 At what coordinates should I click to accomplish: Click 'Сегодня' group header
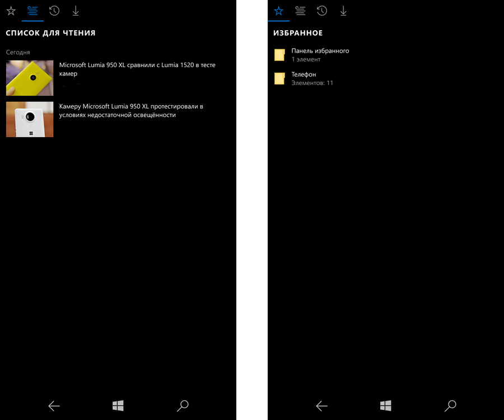[x=18, y=53]
